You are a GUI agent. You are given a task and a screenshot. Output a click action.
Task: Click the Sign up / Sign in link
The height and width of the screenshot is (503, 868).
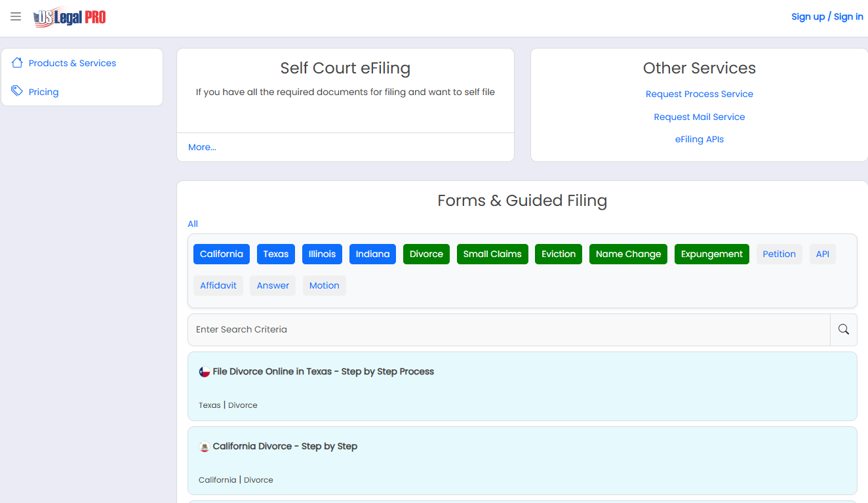(x=827, y=16)
